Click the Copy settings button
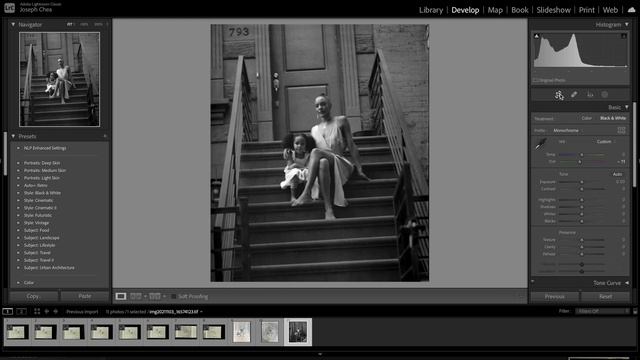Image resolution: width=640 pixels, height=360 pixels. tap(33, 296)
